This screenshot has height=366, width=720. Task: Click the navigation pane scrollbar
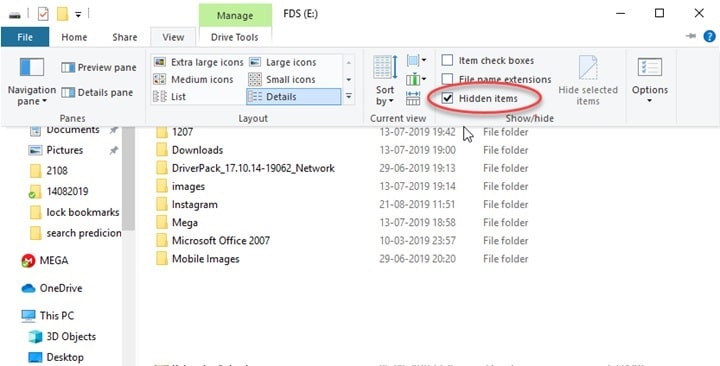(129, 178)
